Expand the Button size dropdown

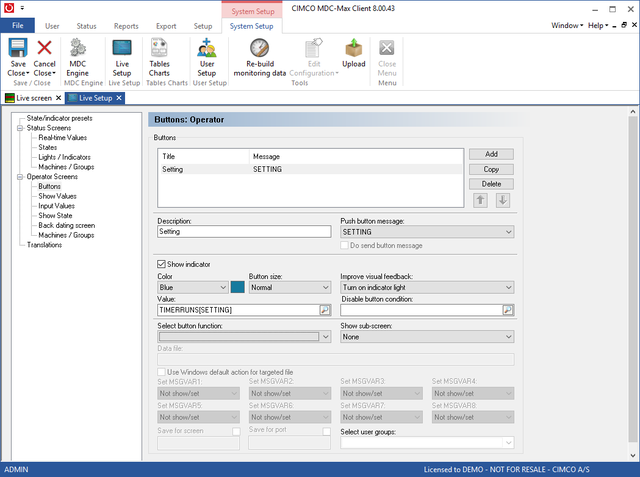289,287
